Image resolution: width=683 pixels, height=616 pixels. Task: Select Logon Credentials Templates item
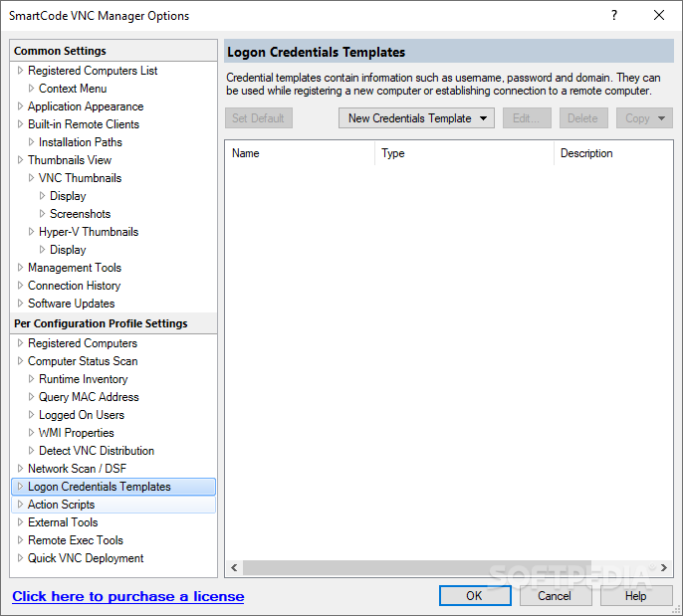[114, 487]
